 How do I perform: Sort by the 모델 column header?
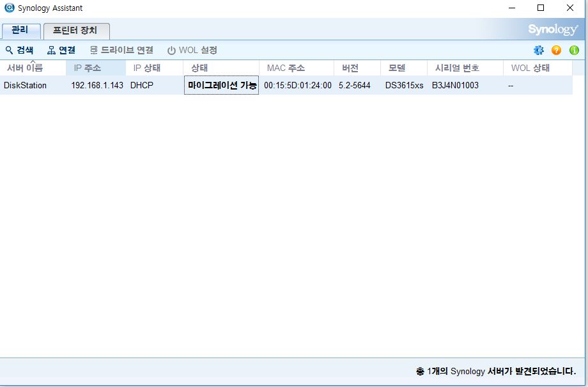click(x=404, y=68)
